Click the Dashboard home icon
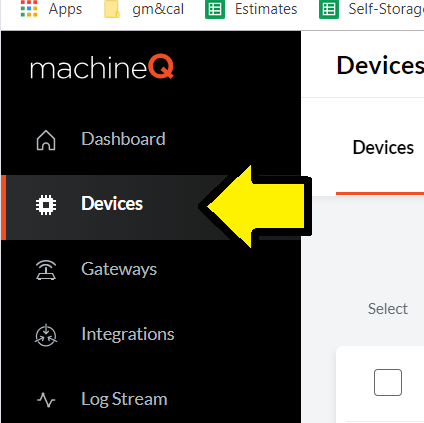The width and height of the screenshot is (424, 423). (46, 140)
